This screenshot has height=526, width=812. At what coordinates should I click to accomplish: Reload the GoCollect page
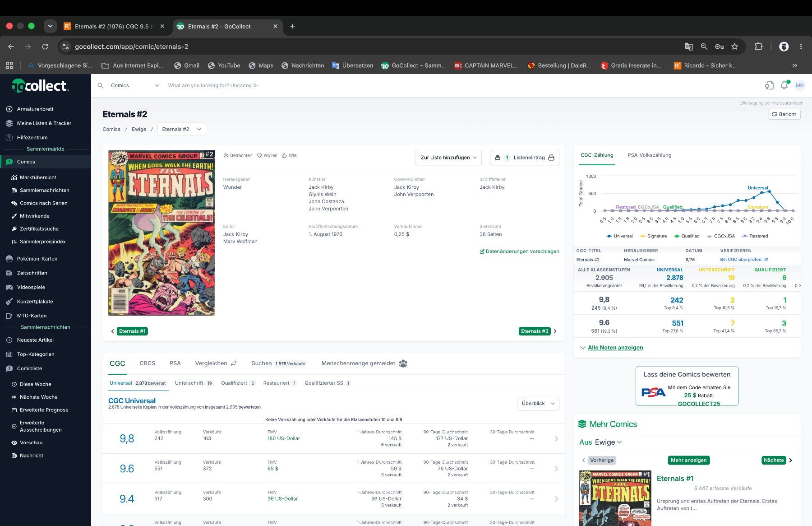point(45,47)
